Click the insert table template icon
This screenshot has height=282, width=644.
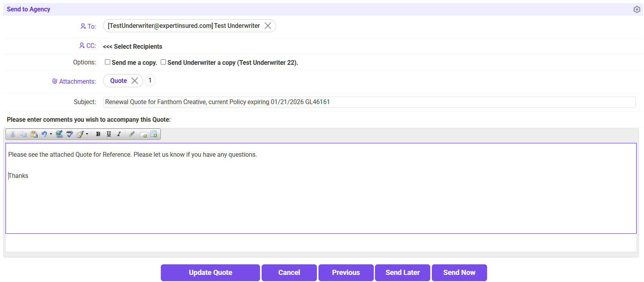pyautogui.click(x=154, y=134)
